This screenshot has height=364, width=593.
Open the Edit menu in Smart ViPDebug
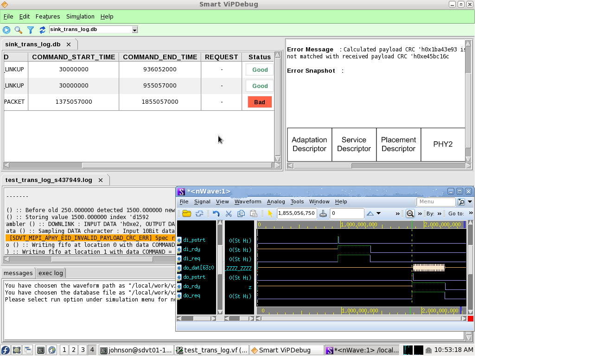point(24,17)
